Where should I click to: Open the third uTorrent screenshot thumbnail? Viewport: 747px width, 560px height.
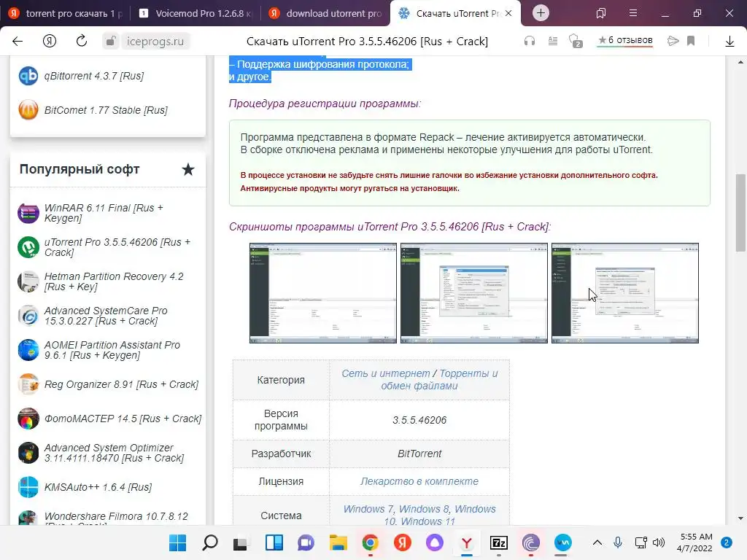(625, 293)
